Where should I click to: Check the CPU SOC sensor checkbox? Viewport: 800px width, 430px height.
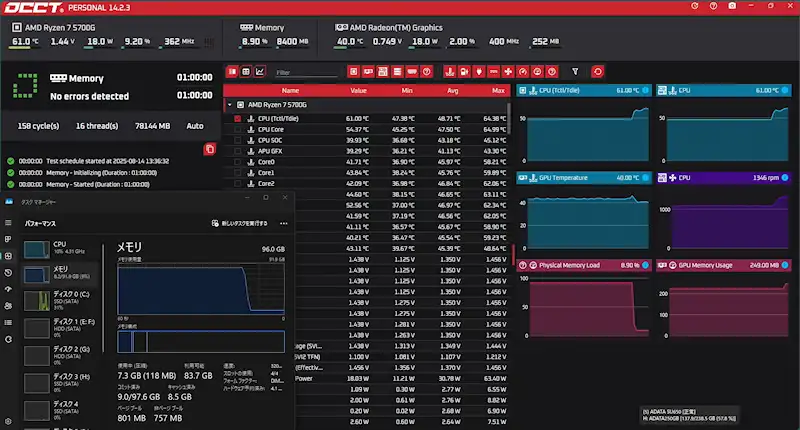coord(238,140)
